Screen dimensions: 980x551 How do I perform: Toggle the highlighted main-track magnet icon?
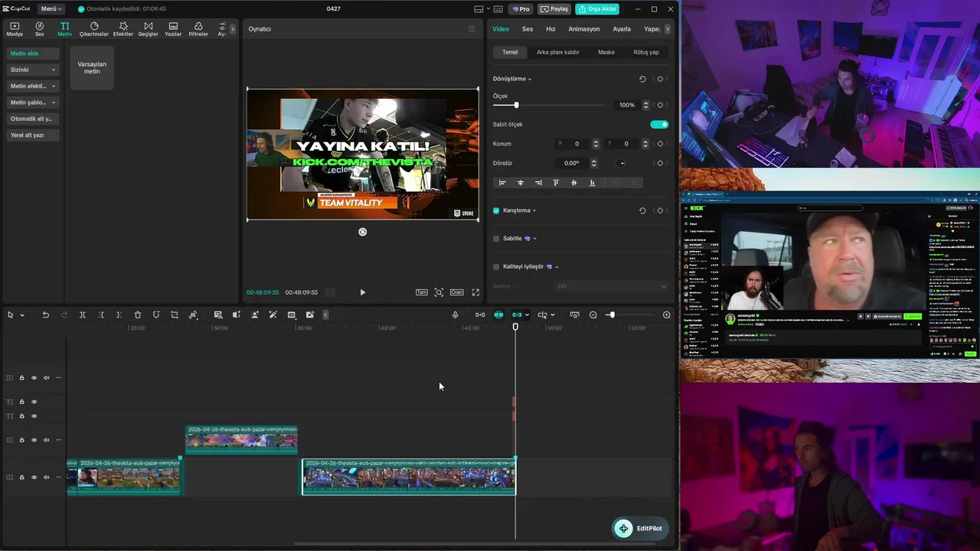click(498, 315)
